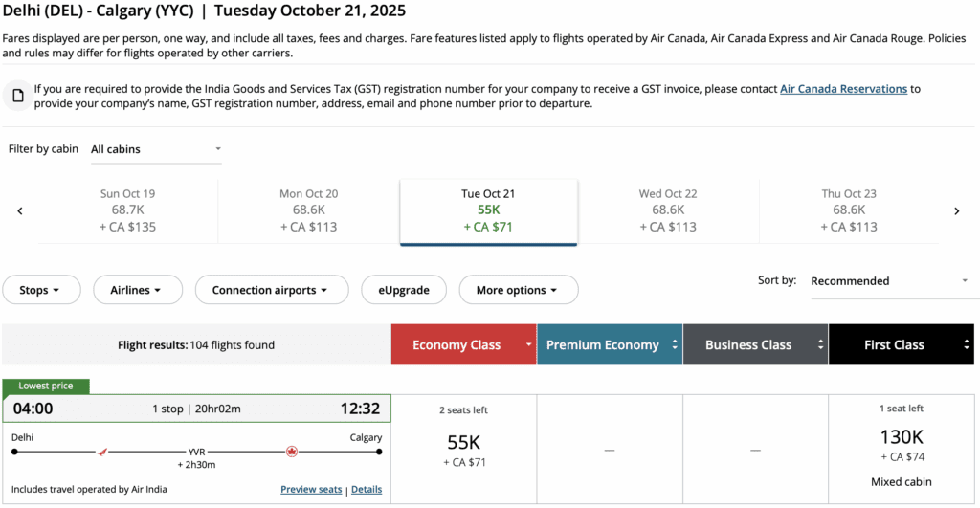Click the Air Canada maple leaf logo

point(292,451)
